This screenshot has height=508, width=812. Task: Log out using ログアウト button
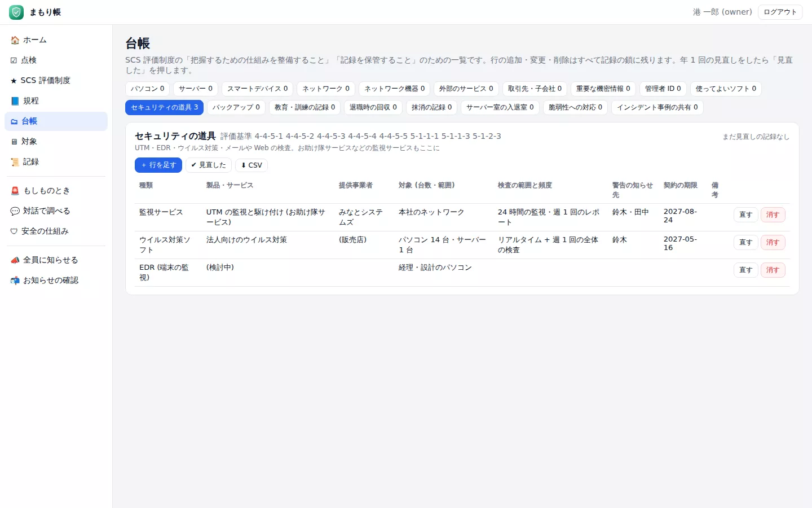780,12
